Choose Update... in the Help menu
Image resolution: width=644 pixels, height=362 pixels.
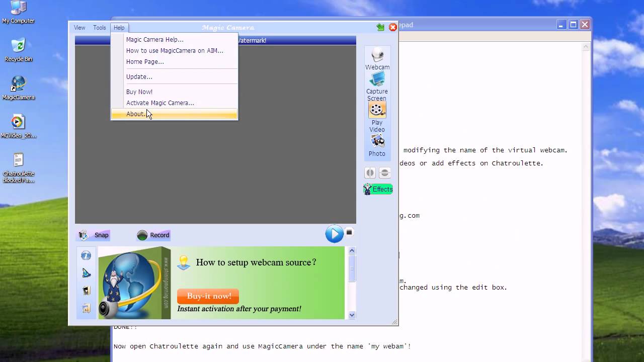click(x=175, y=76)
